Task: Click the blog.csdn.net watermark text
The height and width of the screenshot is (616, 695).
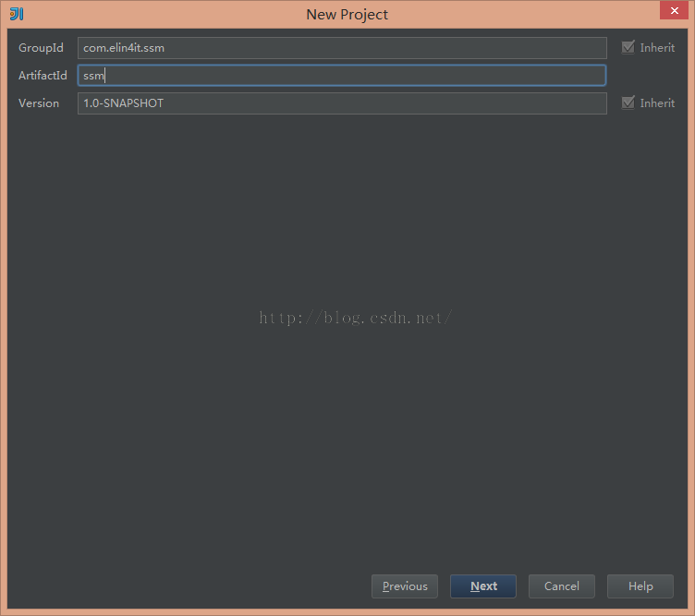Action: [355, 318]
